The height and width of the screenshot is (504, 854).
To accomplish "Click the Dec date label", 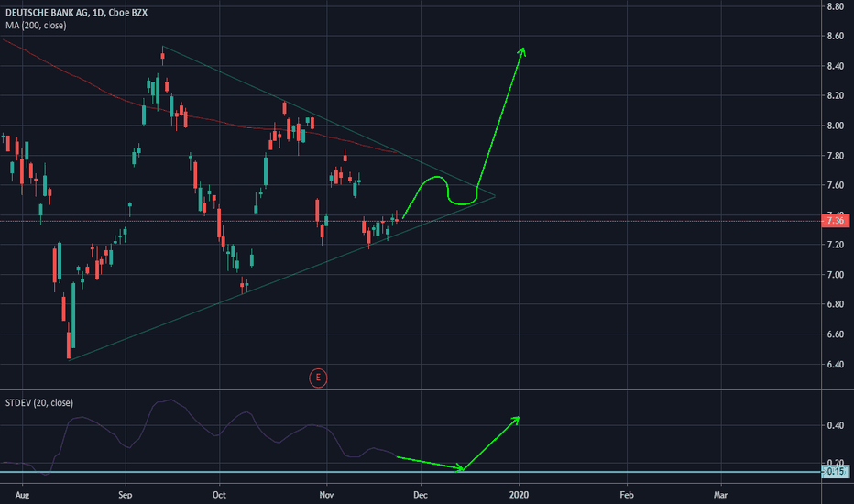I will (421, 495).
